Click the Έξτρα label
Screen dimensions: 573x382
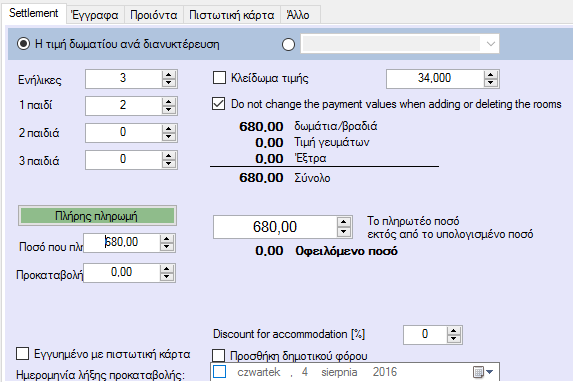(310, 158)
